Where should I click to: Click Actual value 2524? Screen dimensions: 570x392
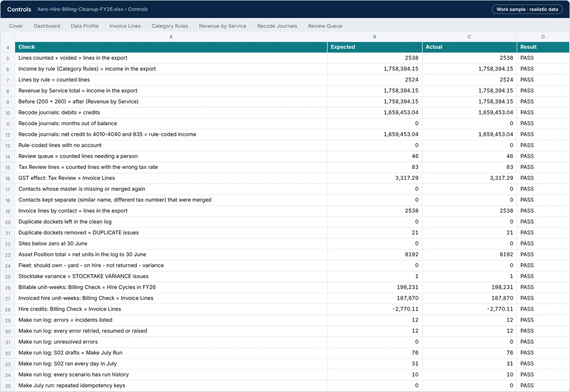tap(469, 80)
